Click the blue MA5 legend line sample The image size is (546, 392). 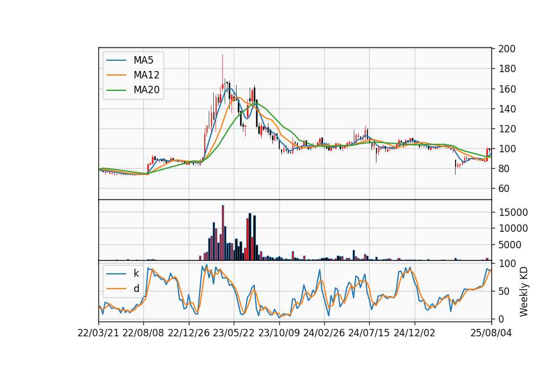[116, 60]
